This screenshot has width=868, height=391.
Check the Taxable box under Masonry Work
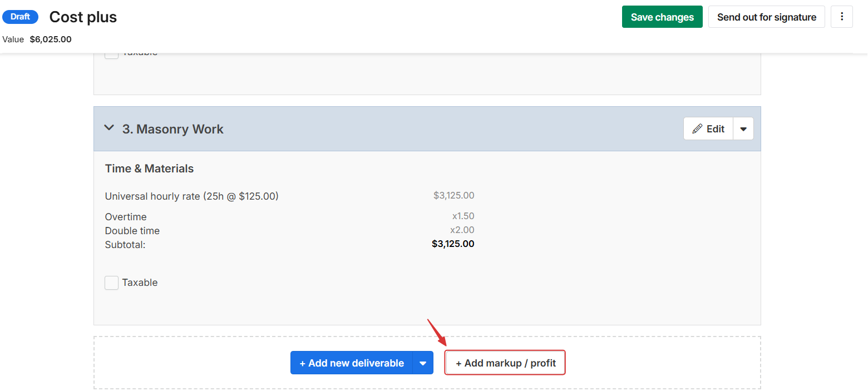(x=112, y=283)
